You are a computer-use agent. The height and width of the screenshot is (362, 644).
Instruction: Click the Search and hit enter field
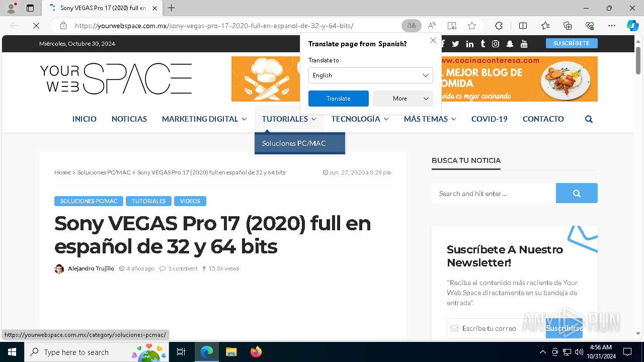pyautogui.click(x=494, y=193)
